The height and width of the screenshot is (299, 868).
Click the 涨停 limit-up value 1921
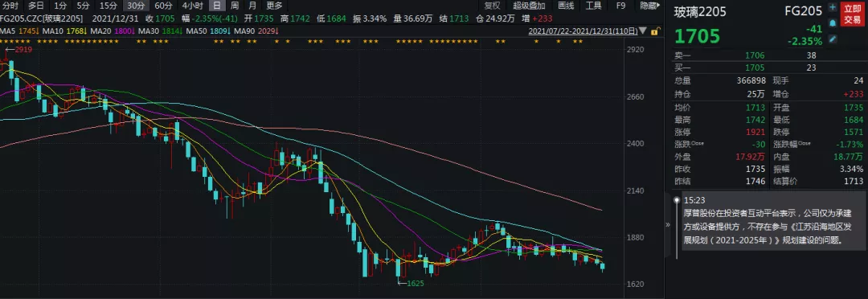(755, 133)
